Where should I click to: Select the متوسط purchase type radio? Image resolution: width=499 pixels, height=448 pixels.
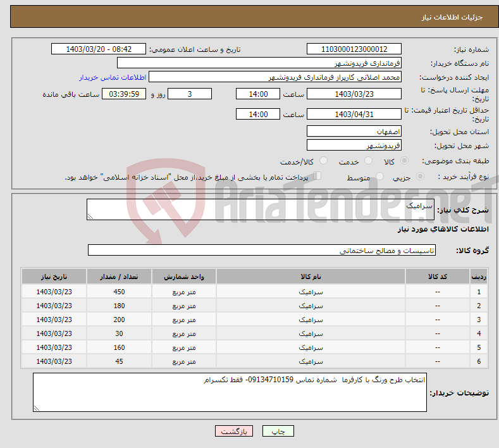379,177
